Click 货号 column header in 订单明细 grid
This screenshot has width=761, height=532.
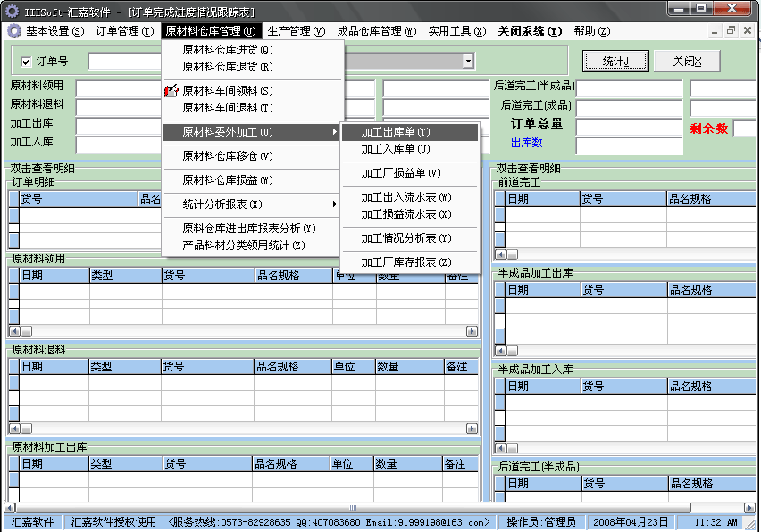[79, 199]
